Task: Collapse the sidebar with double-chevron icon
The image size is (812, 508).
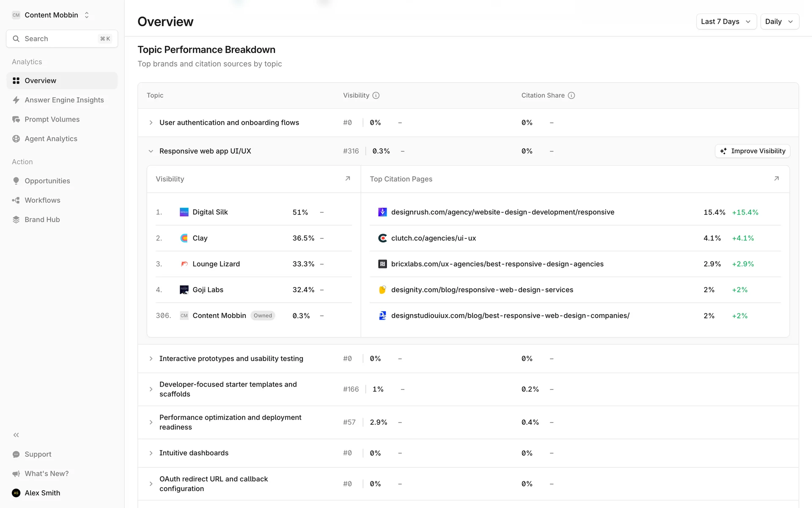Action: point(16,435)
